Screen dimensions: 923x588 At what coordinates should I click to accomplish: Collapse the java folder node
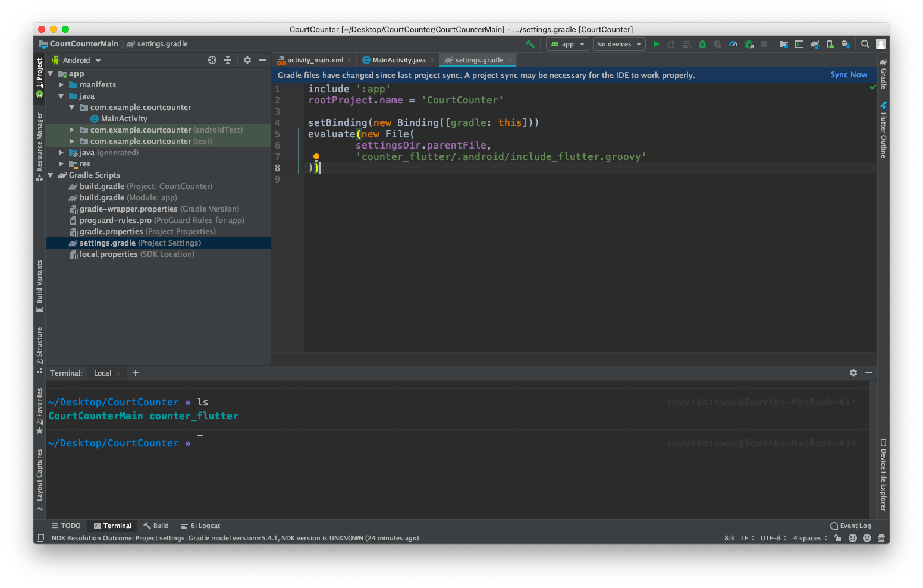[61, 96]
